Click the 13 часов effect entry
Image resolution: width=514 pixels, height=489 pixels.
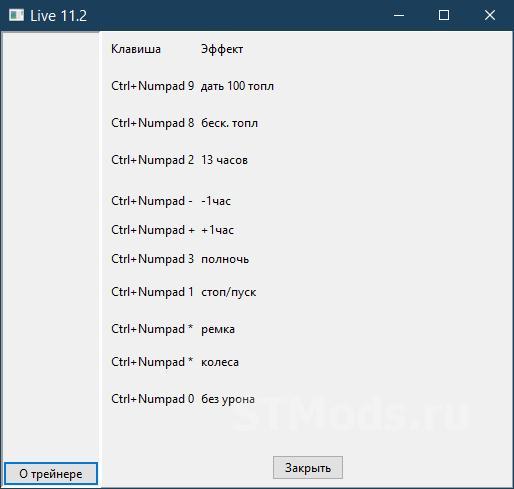pyautogui.click(x=224, y=160)
